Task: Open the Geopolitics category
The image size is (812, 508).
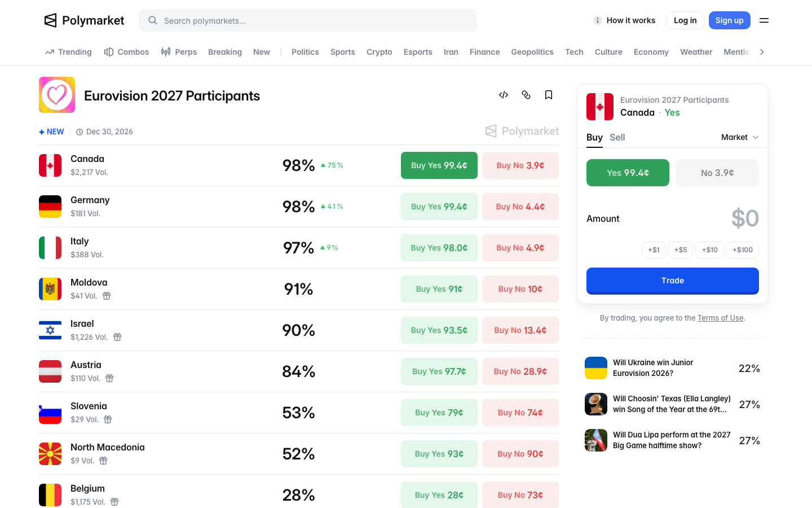Action: pyautogui.click(x=532, y=52)
